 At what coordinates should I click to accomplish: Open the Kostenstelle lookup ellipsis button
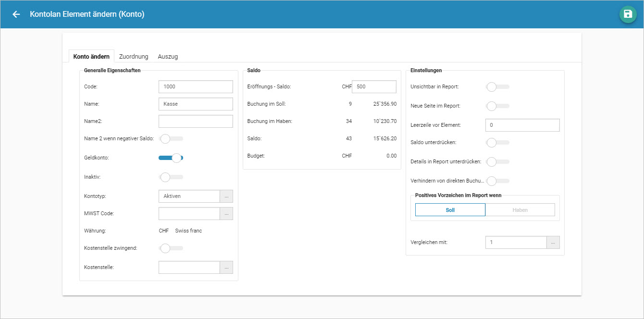(x=226, y=267)
